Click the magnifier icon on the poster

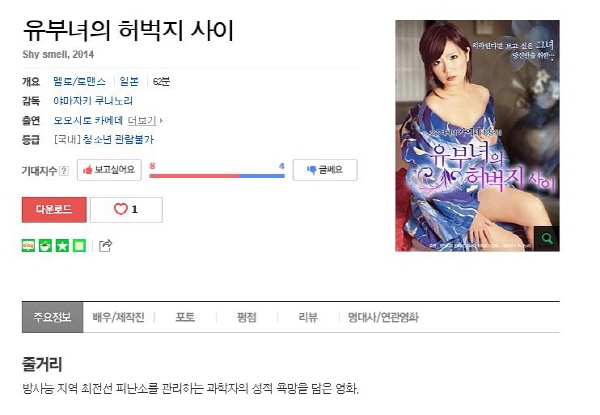tap(547, 238)
